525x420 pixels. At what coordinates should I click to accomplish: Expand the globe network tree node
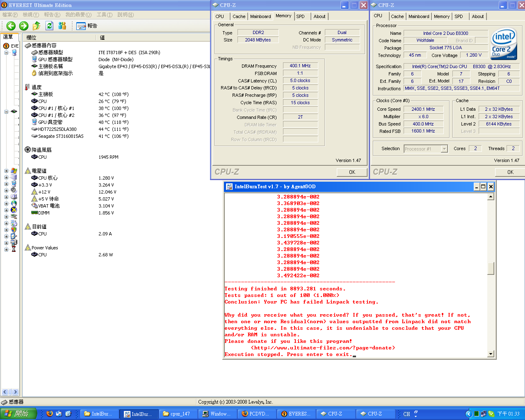[x=6, y=203]
